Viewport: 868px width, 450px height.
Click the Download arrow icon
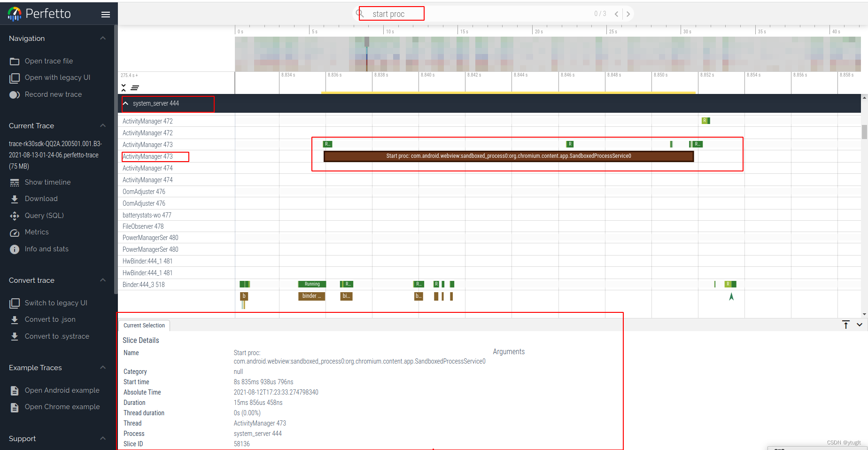click(x=15, y=199)
